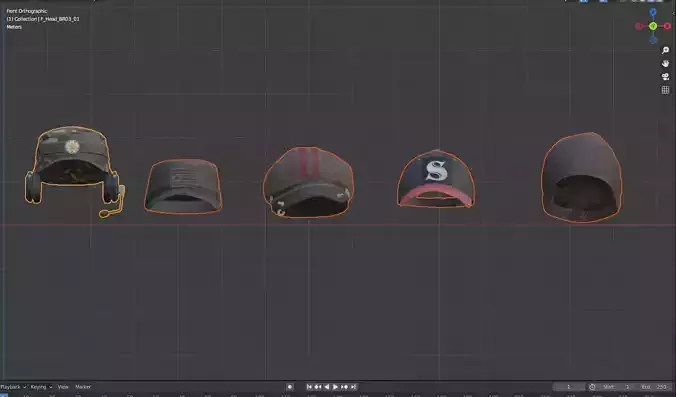Toggle camera view with the camera icon
The image size is (676, 397).
pyautogui.click(x=665, y=77)
